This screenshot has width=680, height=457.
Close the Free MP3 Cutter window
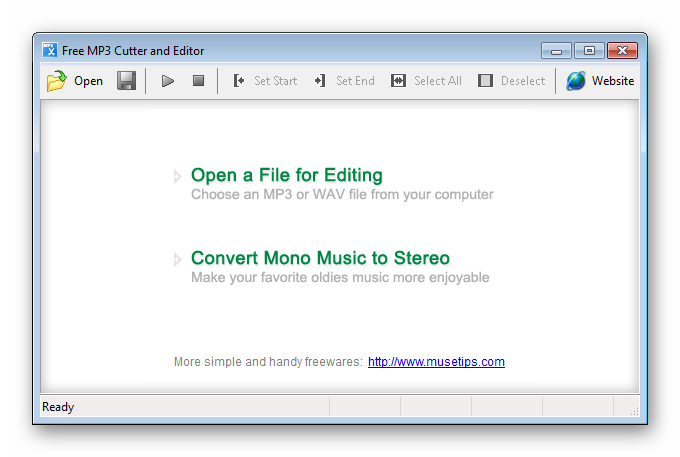point(622,51)
